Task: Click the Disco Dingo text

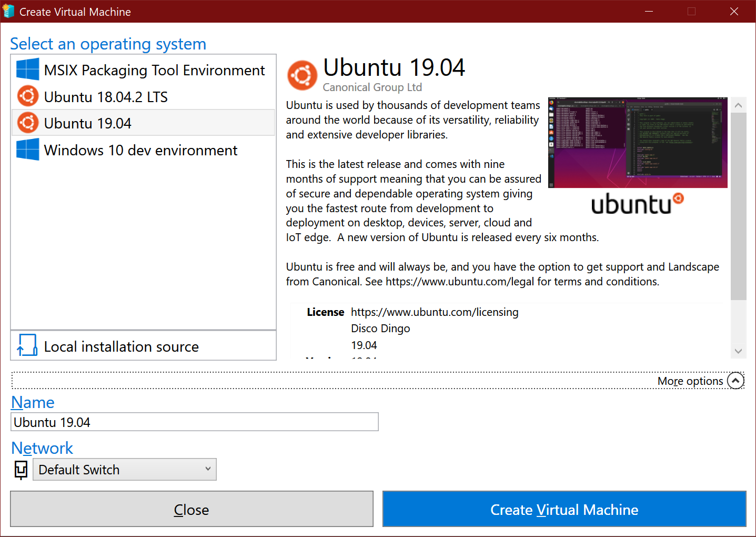Action: point(380,329)
